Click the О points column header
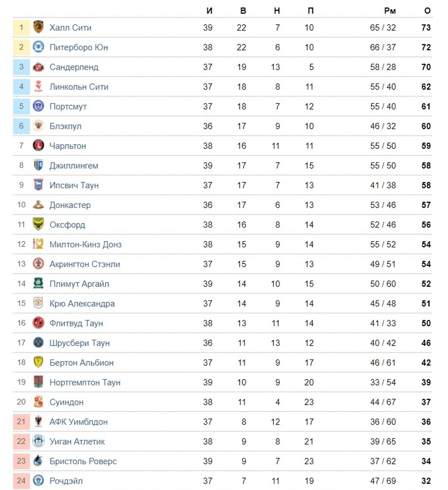 click(x=427, y=11)
